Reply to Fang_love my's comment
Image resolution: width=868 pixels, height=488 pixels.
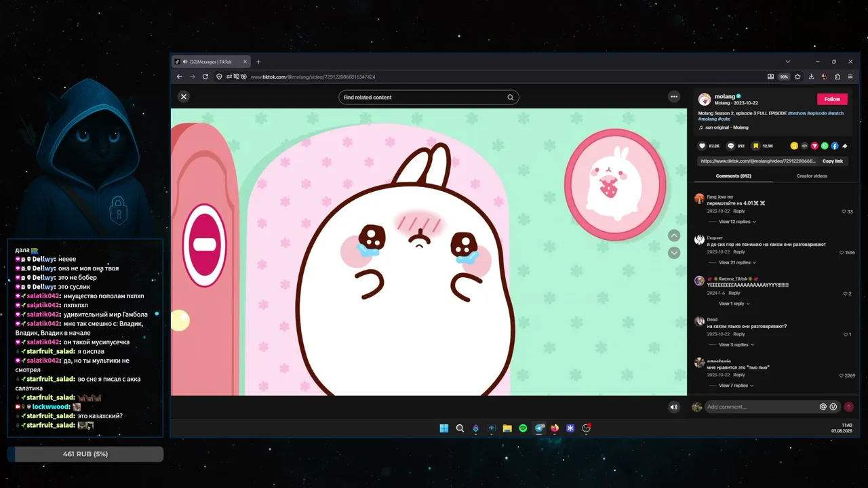pyautogui.click(x=739, y=211)
